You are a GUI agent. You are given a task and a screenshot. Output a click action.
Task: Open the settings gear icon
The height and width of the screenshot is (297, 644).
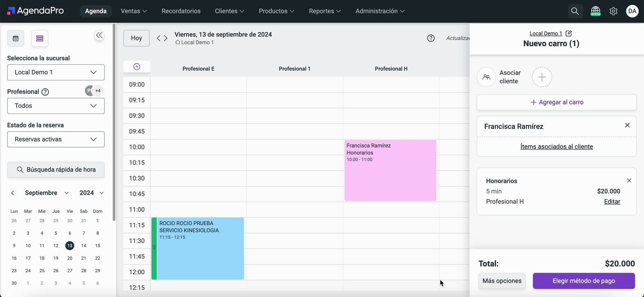(x=613, y=11)
